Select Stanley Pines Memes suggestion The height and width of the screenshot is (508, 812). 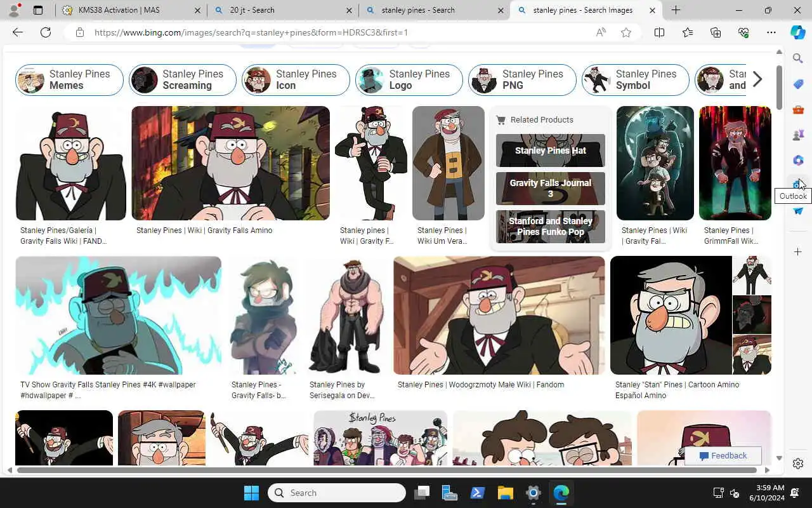coord(69,80)
